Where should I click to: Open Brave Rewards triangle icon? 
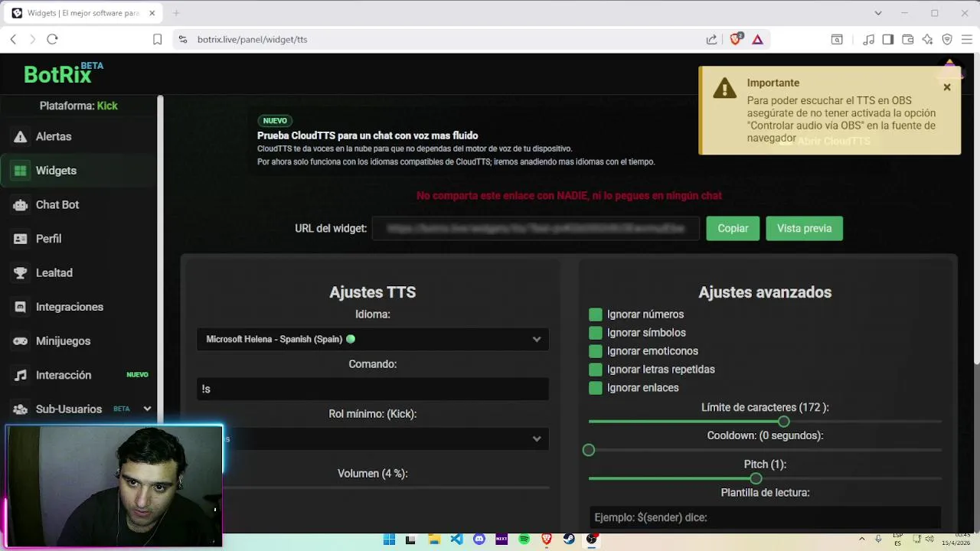click(757, 39)
